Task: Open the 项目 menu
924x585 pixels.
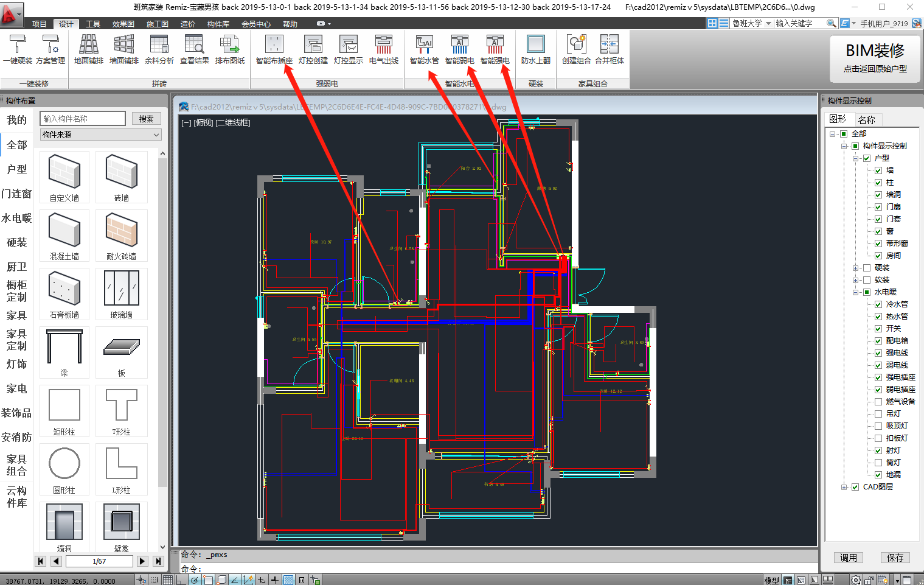Action: pos(40,24)
